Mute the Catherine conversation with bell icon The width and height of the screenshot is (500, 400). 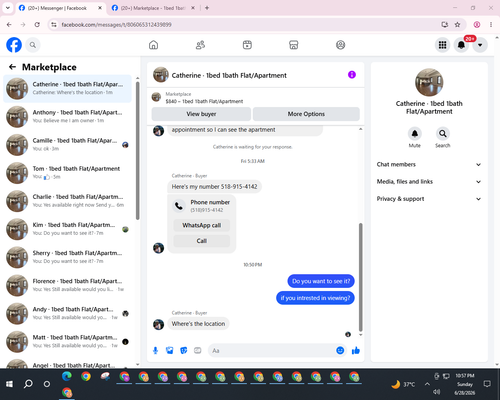415,134
